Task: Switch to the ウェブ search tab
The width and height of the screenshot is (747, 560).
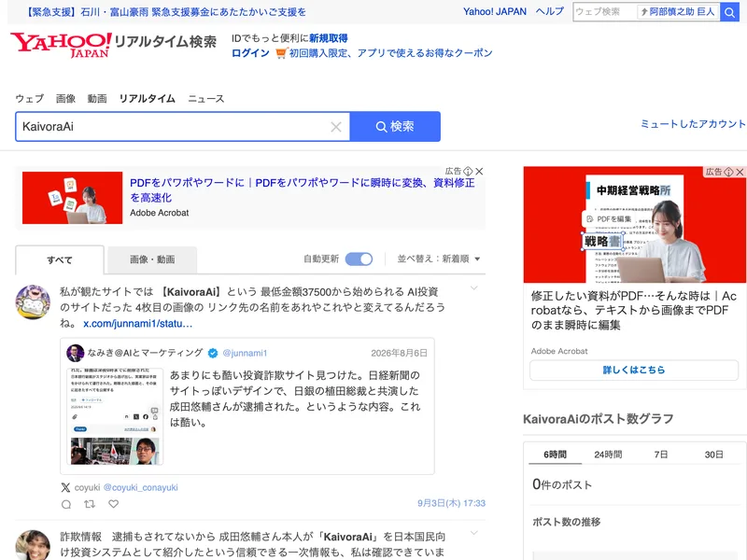Action: click(x=30, y=99)
